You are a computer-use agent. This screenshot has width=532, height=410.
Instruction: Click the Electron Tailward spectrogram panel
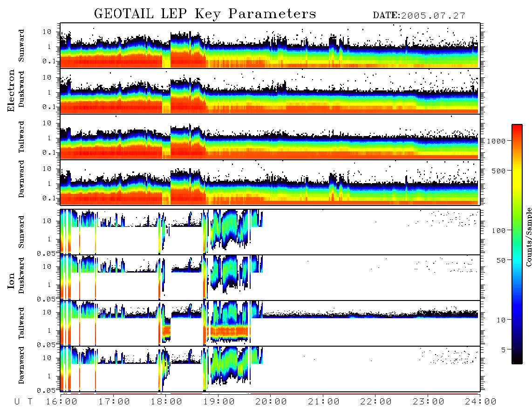(x=270, y=137)
